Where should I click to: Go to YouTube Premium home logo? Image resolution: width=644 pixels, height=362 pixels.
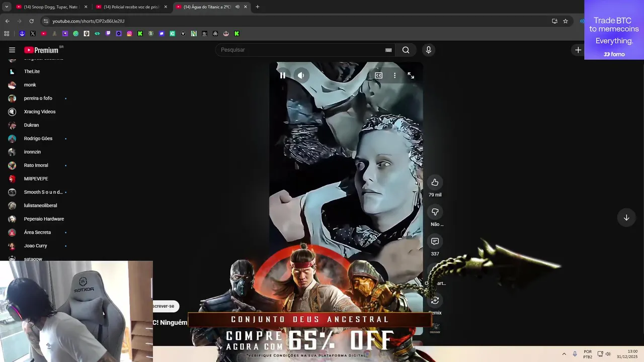(x=42, y=50)
